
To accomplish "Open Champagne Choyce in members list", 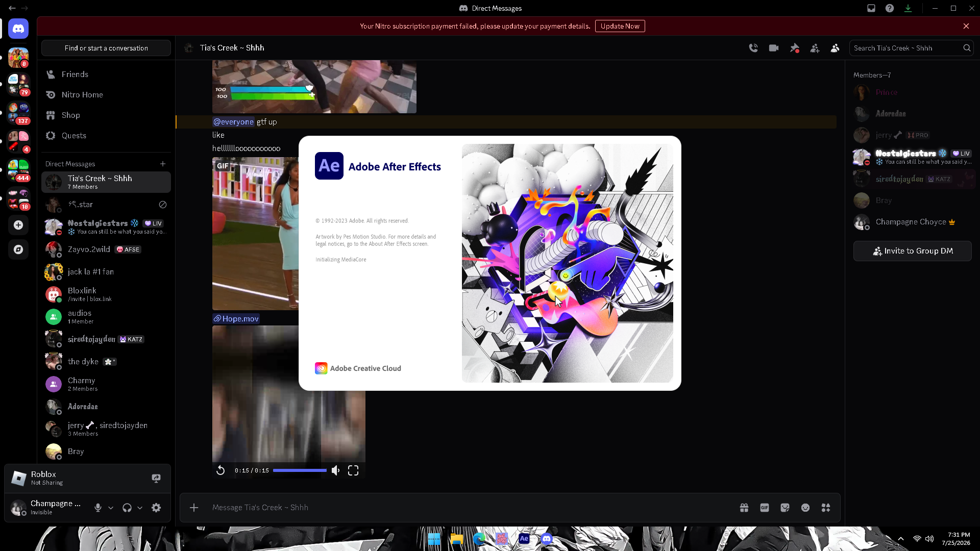I will pos(912,222).
